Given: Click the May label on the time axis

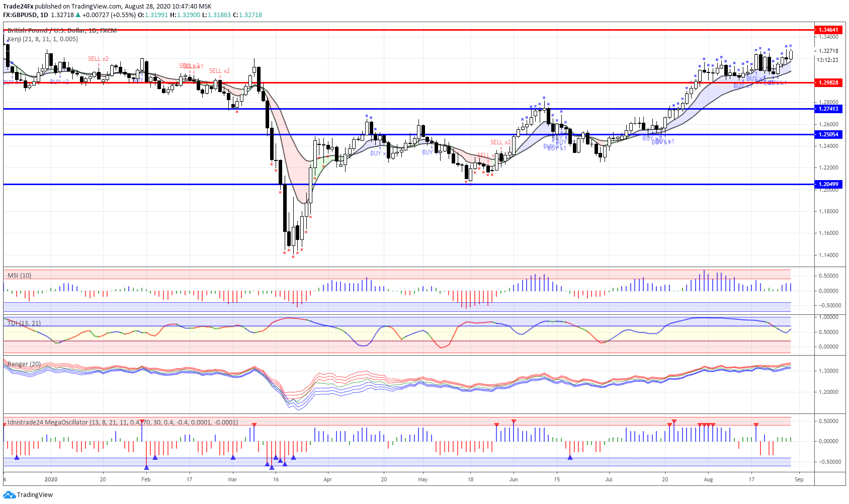Looking at the screenshot, I should (x=423, y=479).
